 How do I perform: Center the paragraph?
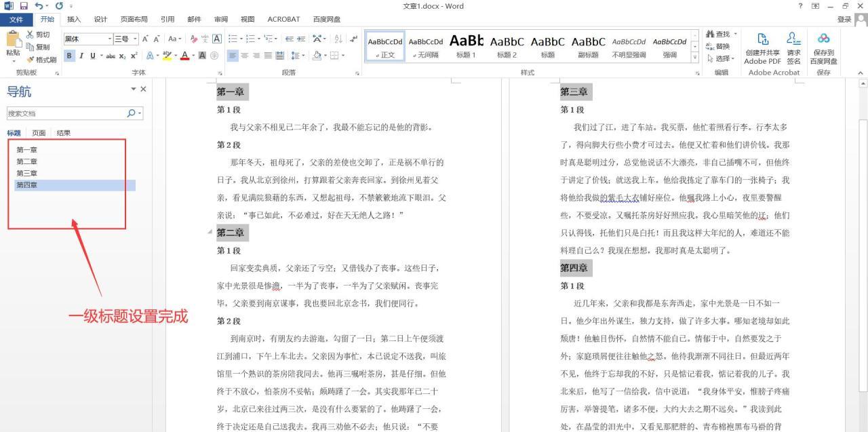pyautogui.click(x=245, y=56)
